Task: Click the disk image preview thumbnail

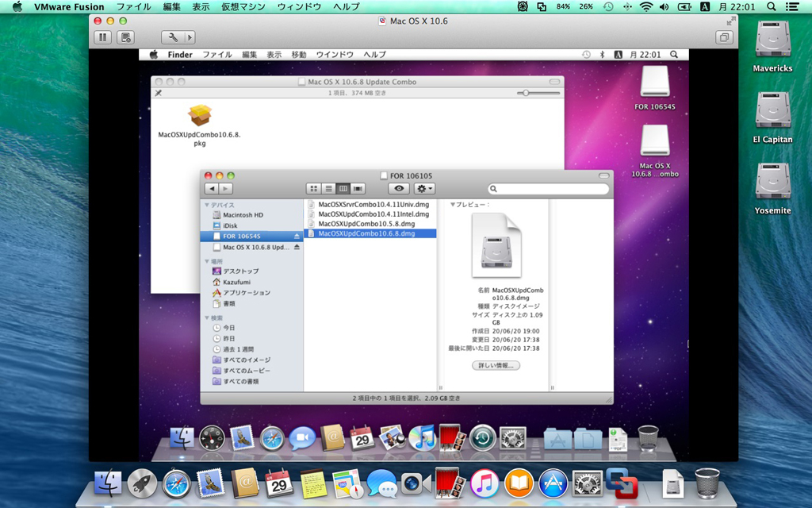Action: point(496,245)
